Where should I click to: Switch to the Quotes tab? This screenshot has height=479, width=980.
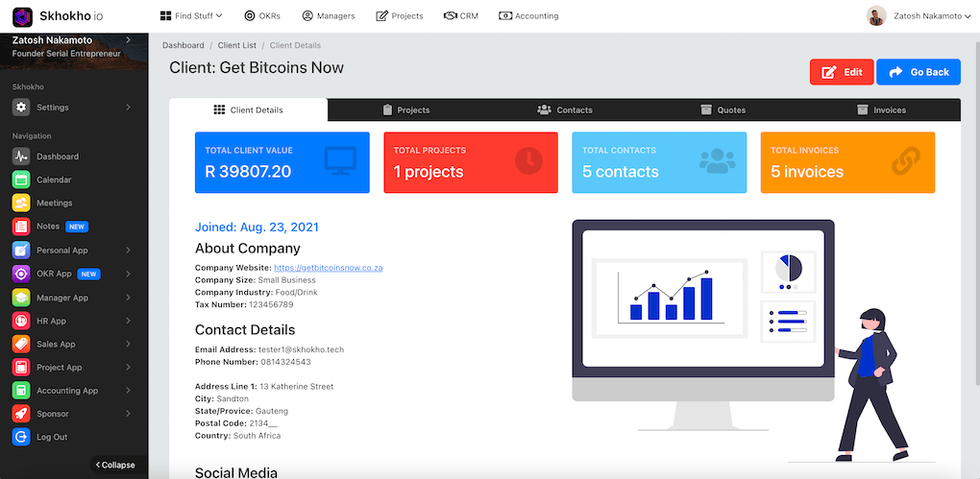(x=723, y=110)
